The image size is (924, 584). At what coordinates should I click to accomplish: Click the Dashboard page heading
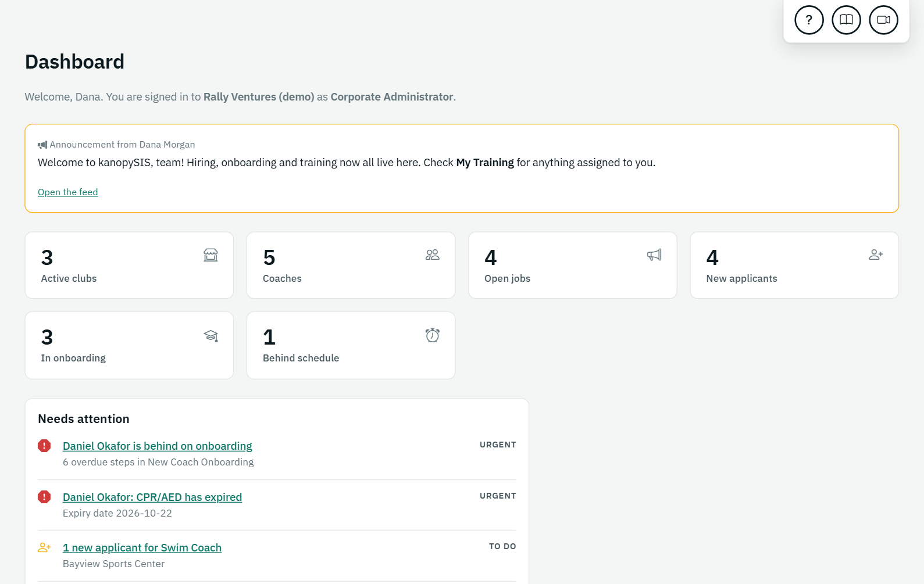pos(74,62)
